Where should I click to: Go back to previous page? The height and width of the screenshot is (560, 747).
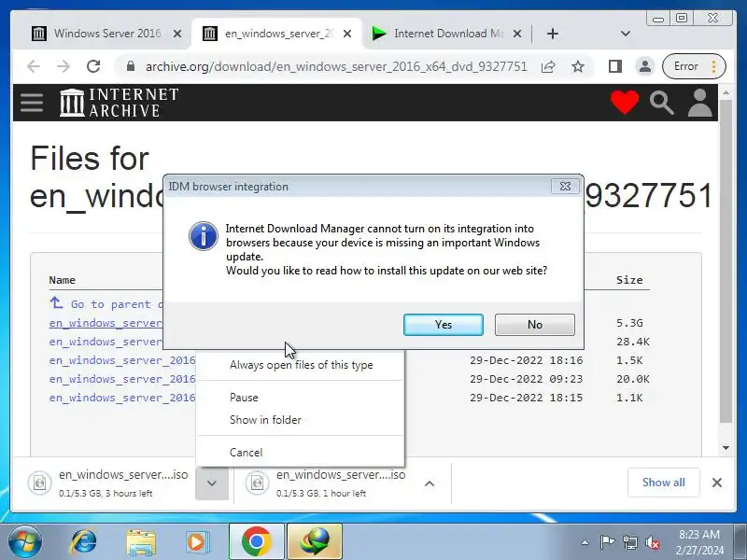(34, 66)
